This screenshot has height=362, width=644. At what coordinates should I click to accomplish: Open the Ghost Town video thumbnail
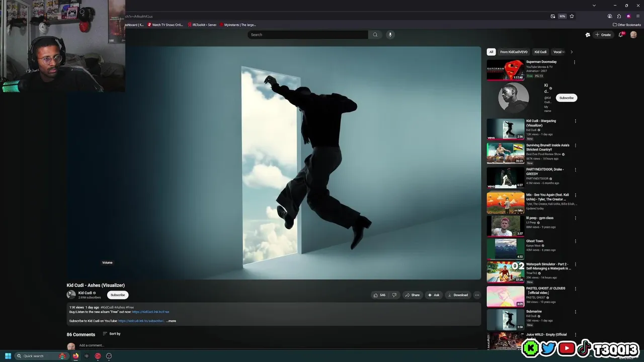point(505,249)
